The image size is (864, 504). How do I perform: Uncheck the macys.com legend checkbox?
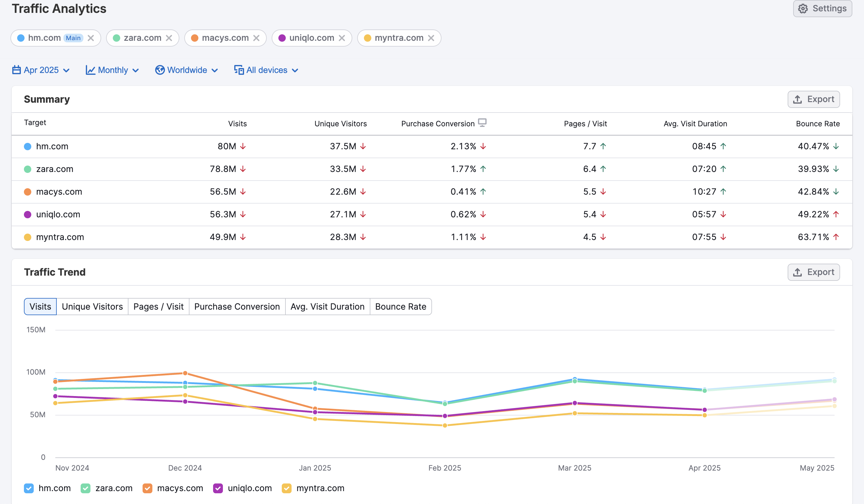point(147,488)
